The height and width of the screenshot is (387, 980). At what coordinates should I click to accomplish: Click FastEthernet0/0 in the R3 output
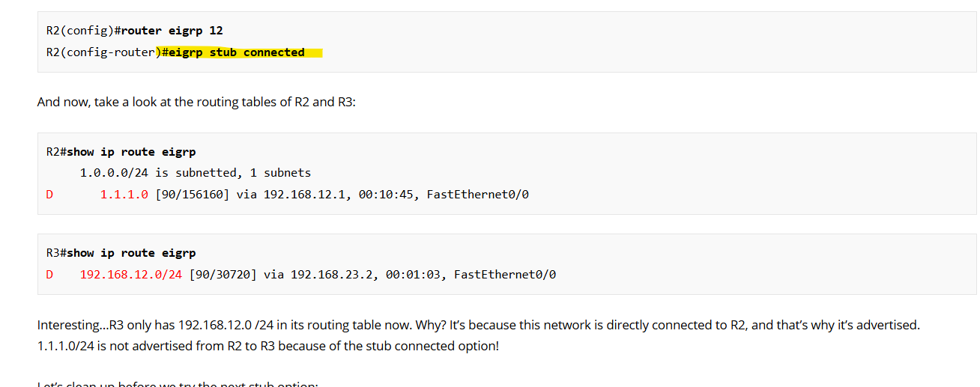point(505,275)
